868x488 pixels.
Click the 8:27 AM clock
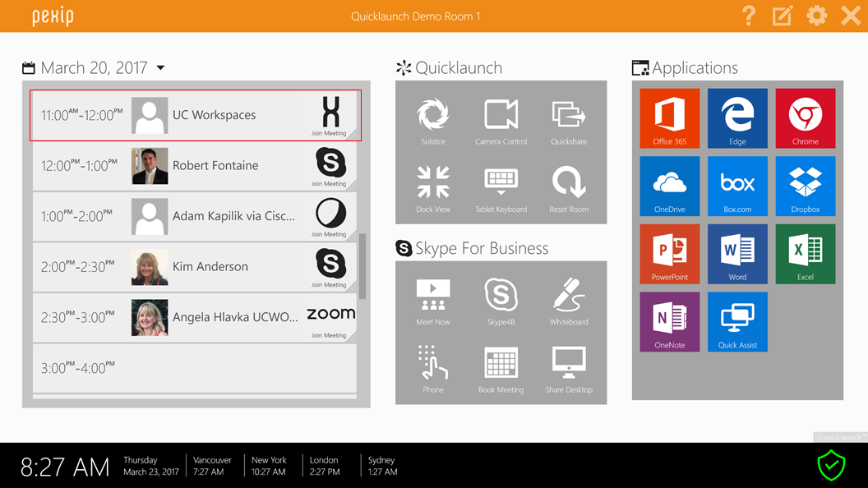pos(65,467)
